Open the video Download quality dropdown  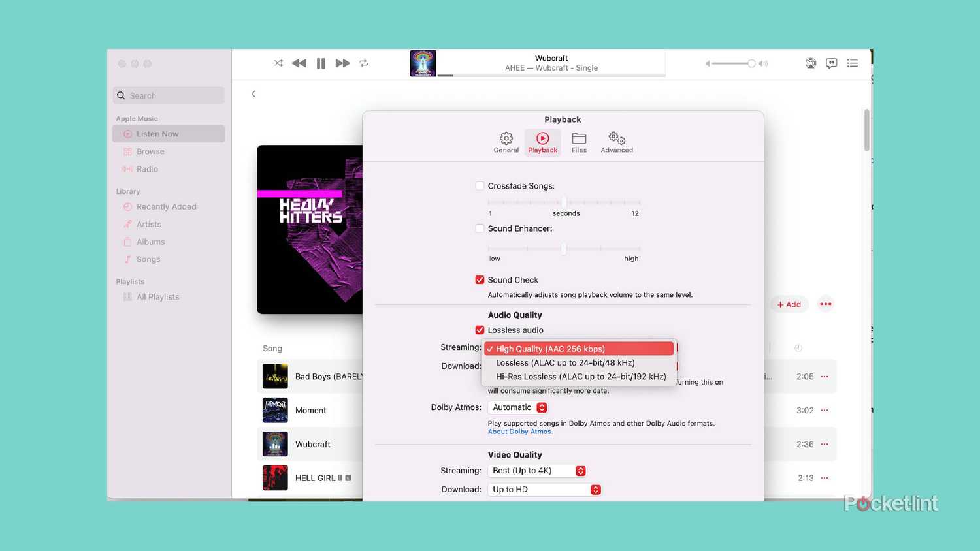point(544,489)
